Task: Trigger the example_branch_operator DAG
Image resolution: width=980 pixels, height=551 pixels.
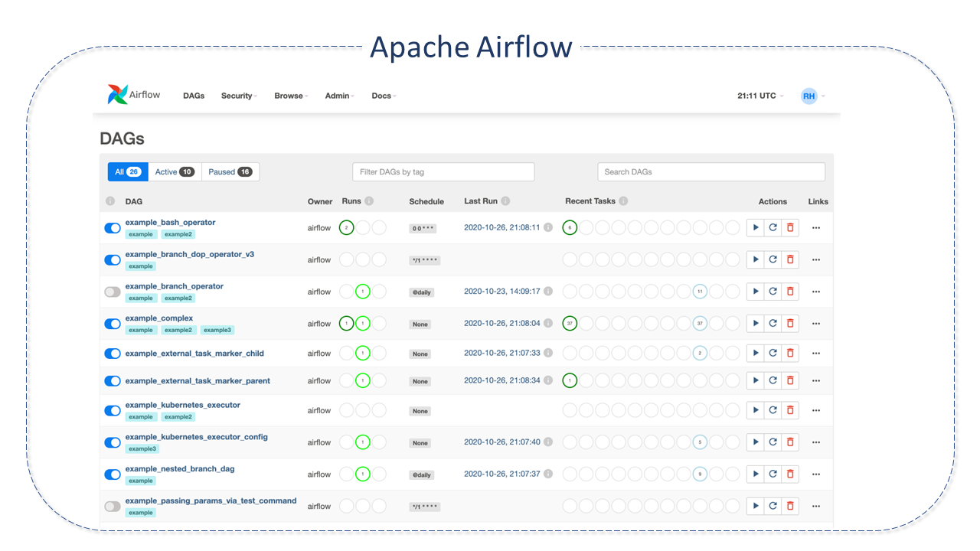Action: click(x=756, y=292)
